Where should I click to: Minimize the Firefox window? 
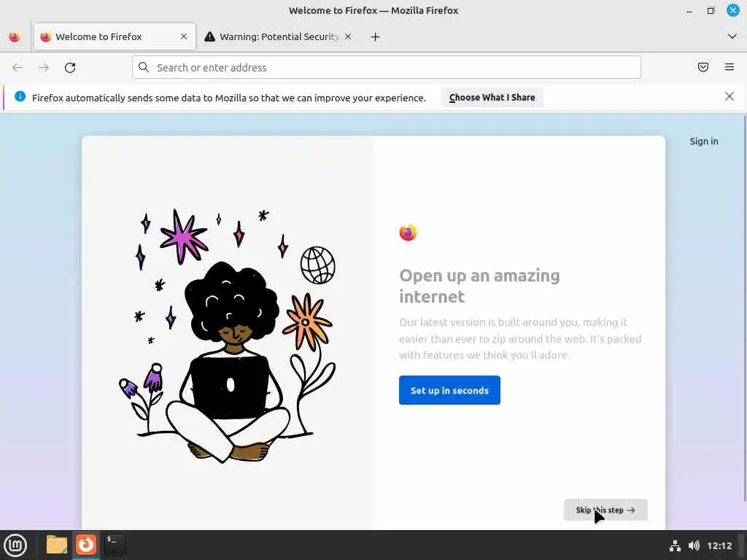689,10
